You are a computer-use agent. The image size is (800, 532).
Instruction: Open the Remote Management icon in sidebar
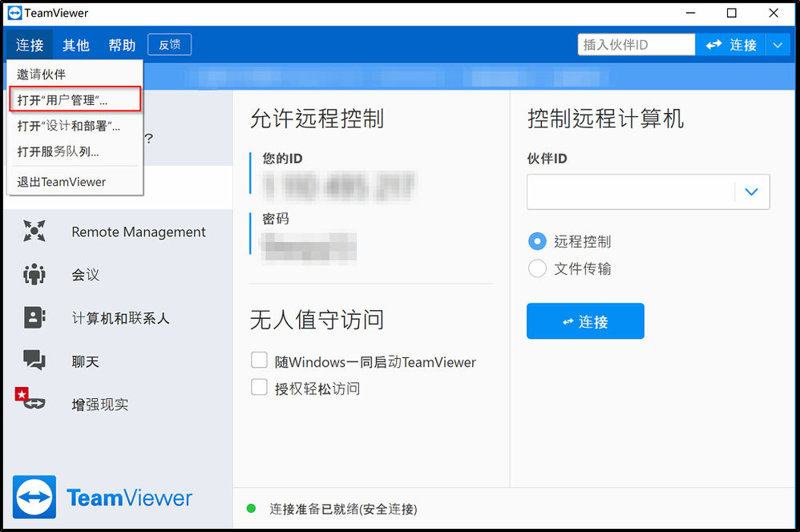[x=34, y=231]
